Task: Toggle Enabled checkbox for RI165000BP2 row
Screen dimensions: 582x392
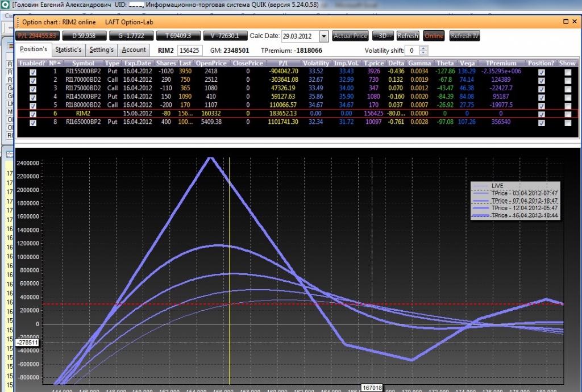Action: (x=32, y=123)
